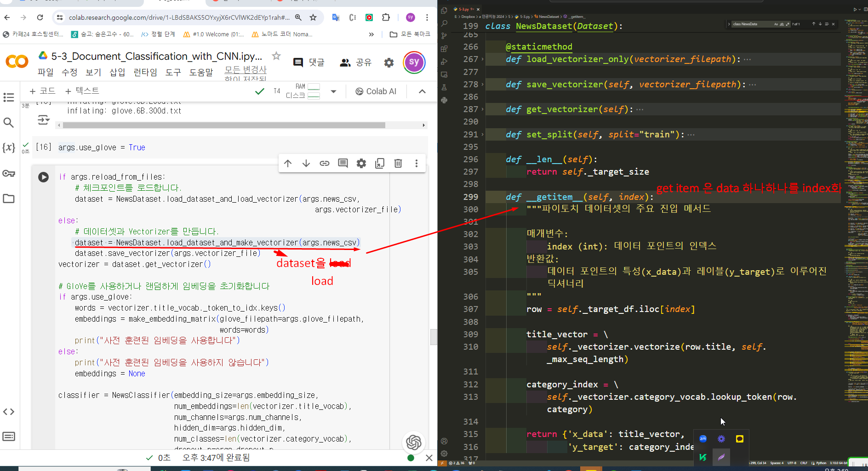Image resolution: width=868 pixels, height=471 pixels.
Task: Copy link to the selected cell
Action: click(325, 163)
